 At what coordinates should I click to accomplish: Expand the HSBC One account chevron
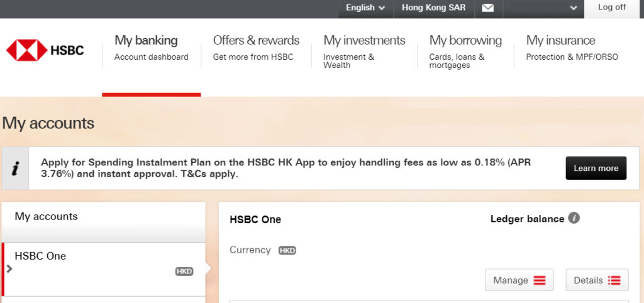coord(9,268)
